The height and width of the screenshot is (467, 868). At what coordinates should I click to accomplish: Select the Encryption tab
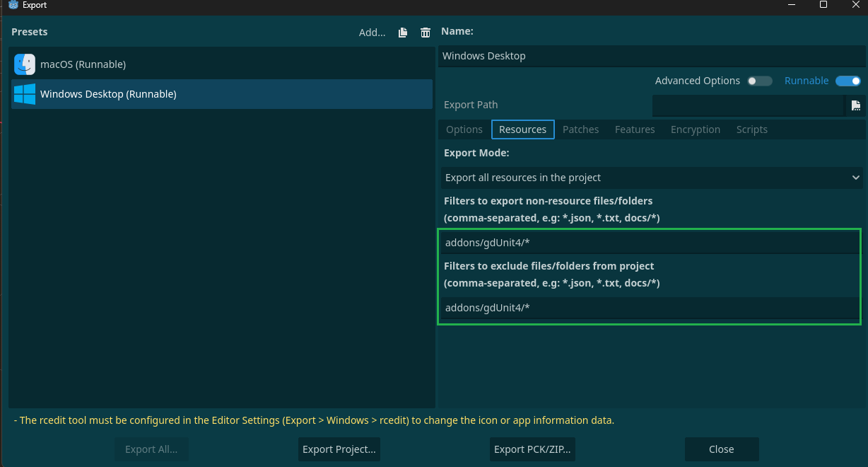tap(696, 129)
